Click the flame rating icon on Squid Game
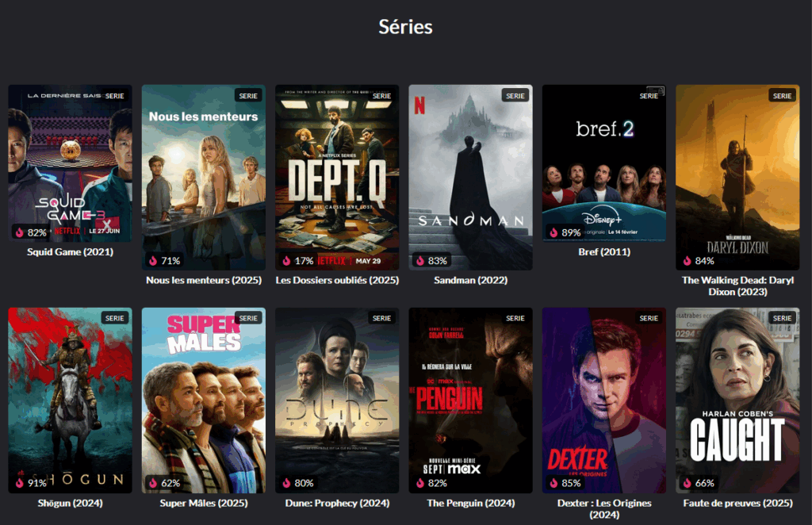The width and height of the screenshot is (812, 525). pyautogui.click(x=20, y=232)
